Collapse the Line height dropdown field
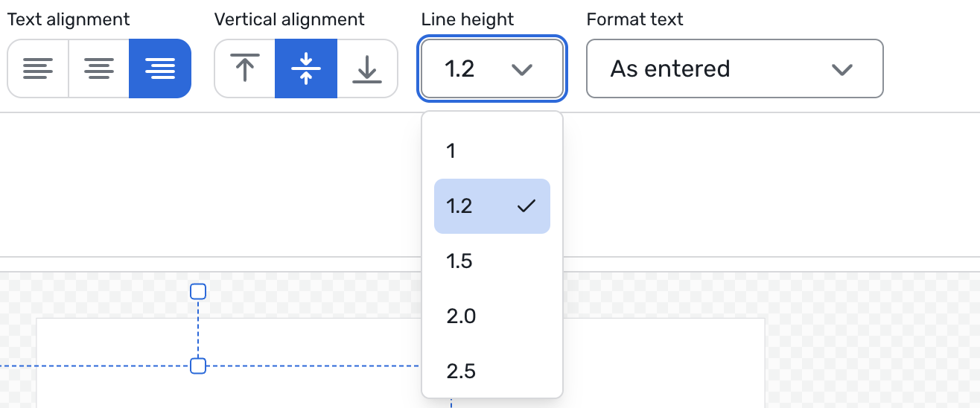Screen dimensions: 980x408 (491, 69)
